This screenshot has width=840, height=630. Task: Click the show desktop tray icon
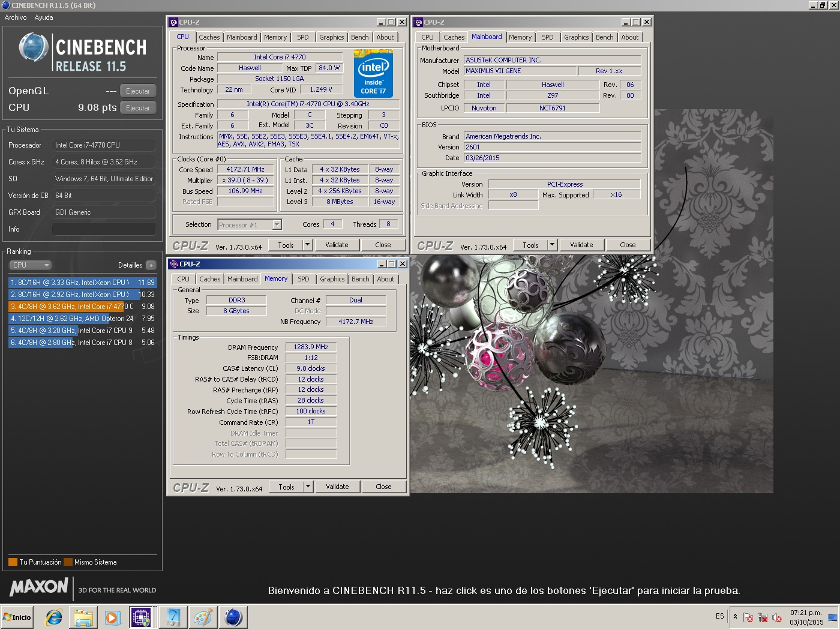tap(833, 617)
